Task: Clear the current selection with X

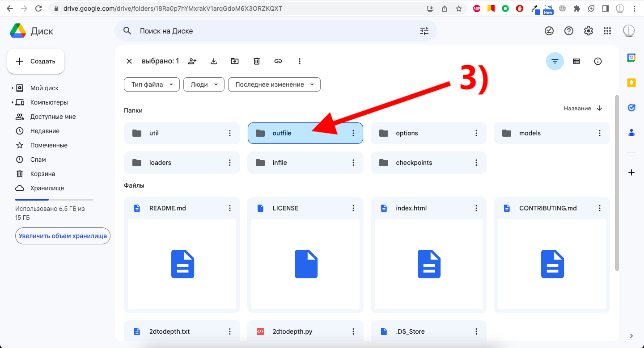Action: pos(129,61)
